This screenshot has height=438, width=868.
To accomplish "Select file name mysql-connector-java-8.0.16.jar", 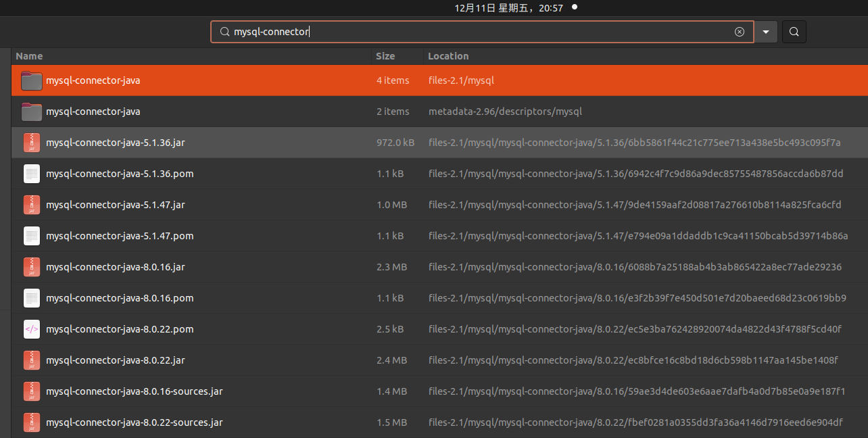I will 116,267.
